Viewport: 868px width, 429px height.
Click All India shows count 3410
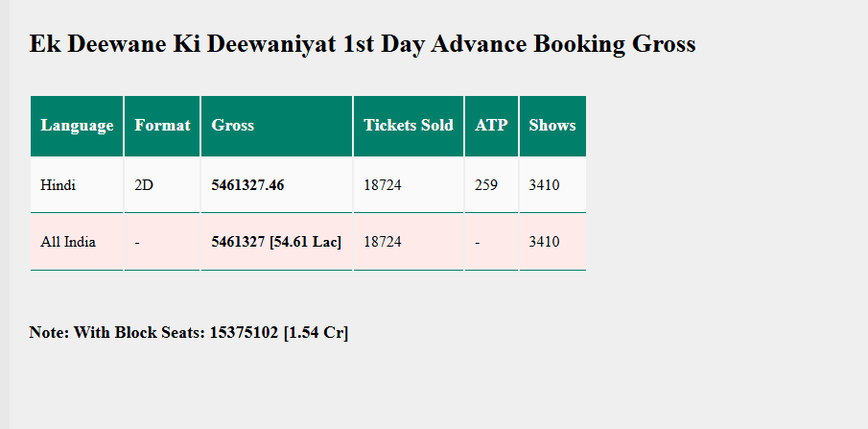[x=545, y=242]
